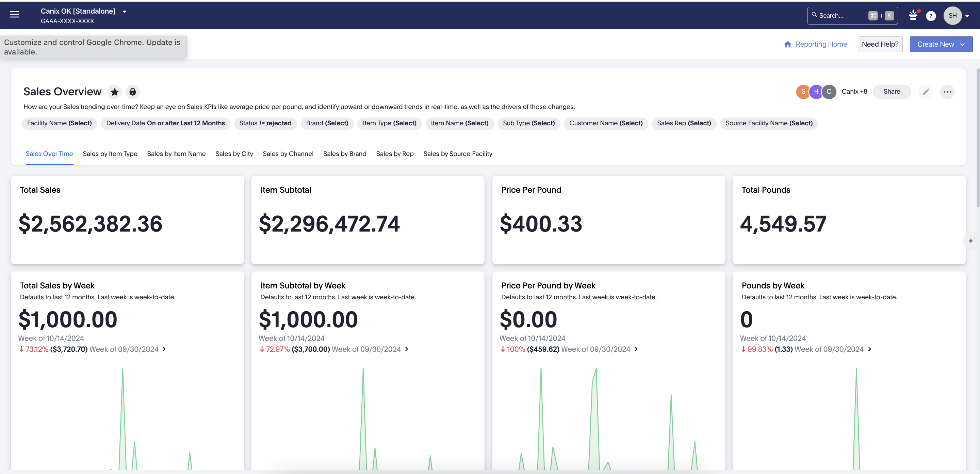Image resolution: width=980 pixels, height=474 pixels.
Task: Click the orange S collaborator avatar
Action: pos(803,92)
